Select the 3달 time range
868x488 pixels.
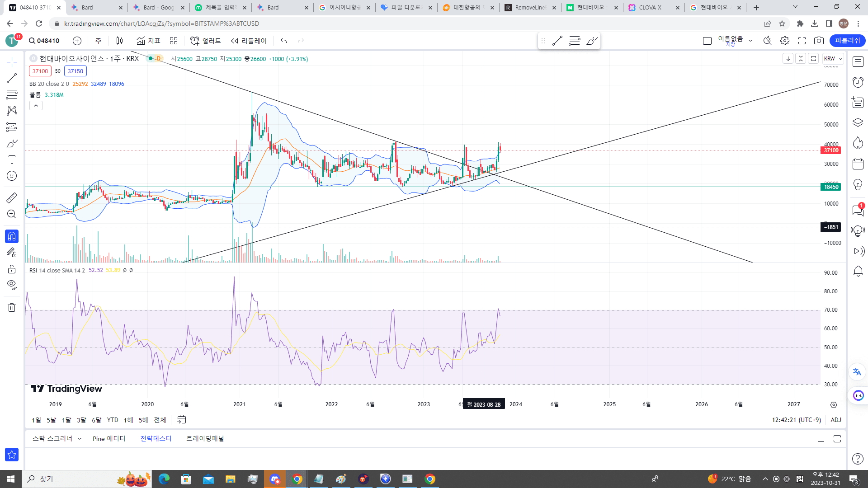pyautogui.click(x=81, y=420)
